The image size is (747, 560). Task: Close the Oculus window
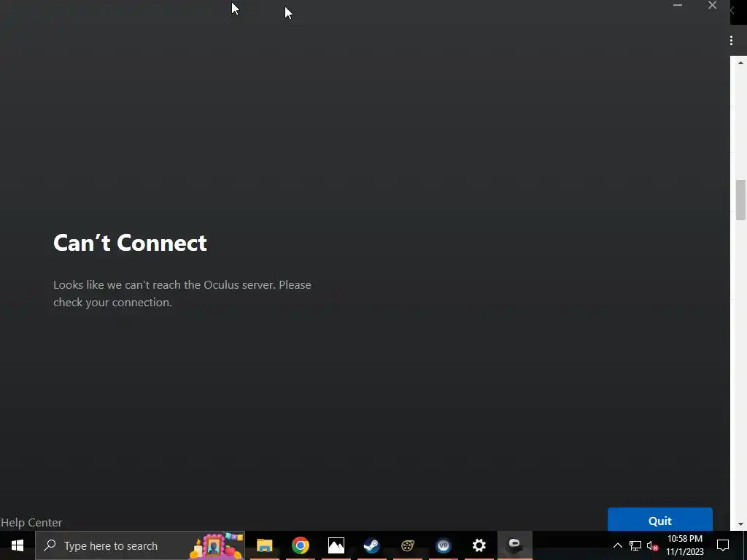tap(712, 5)
